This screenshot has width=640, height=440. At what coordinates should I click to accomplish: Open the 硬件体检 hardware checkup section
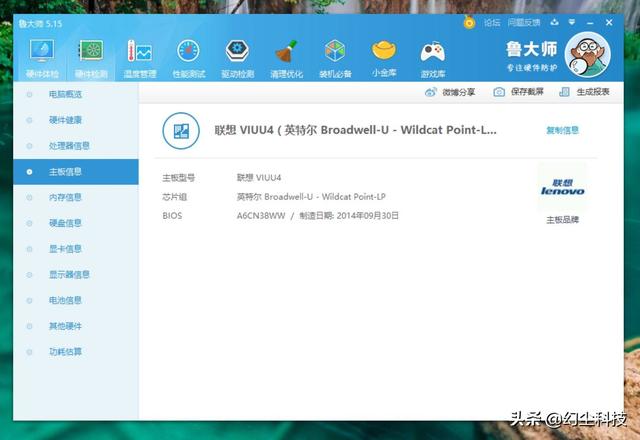pos(42,58)
